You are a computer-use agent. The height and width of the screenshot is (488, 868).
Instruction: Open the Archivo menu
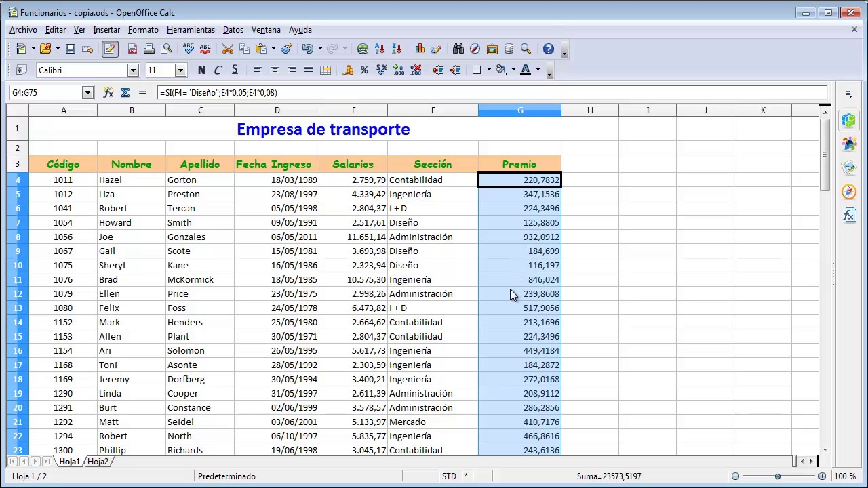click(x=23, y=30)
